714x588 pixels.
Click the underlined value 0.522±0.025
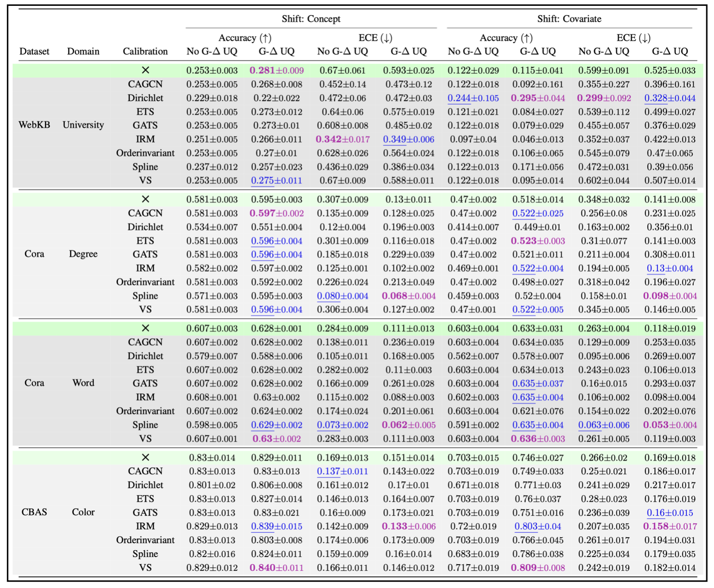538,213
